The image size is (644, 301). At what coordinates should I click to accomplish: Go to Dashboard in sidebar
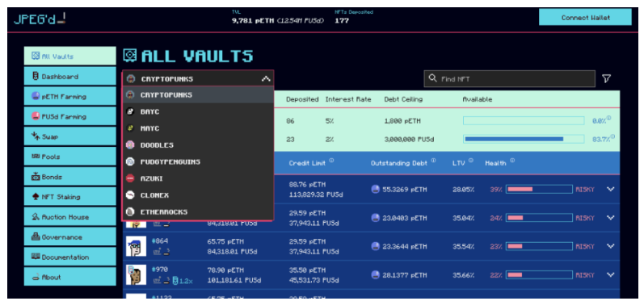click(x=69, y=77)
